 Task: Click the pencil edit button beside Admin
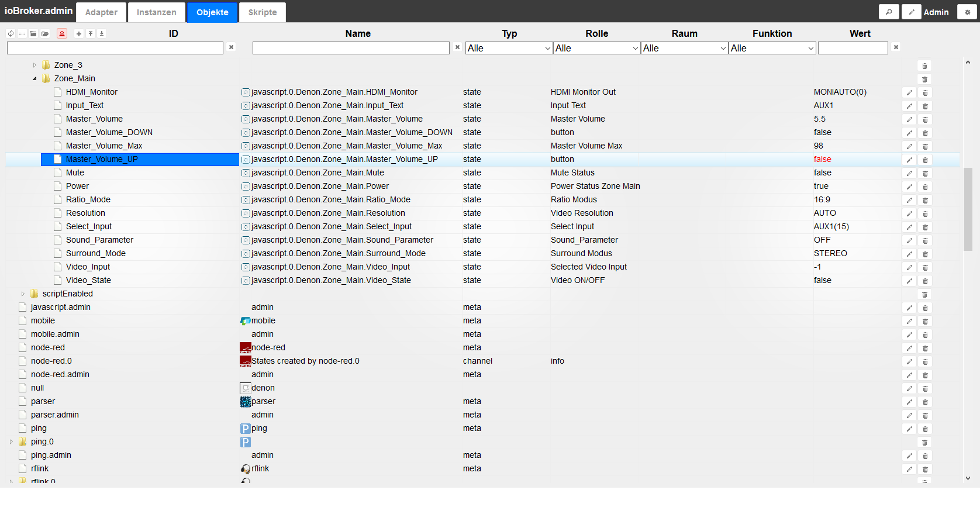tap(911, 12)
